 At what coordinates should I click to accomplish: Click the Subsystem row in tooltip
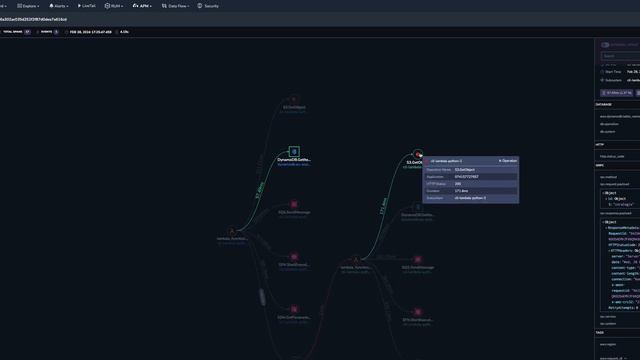tap(471, 198)
